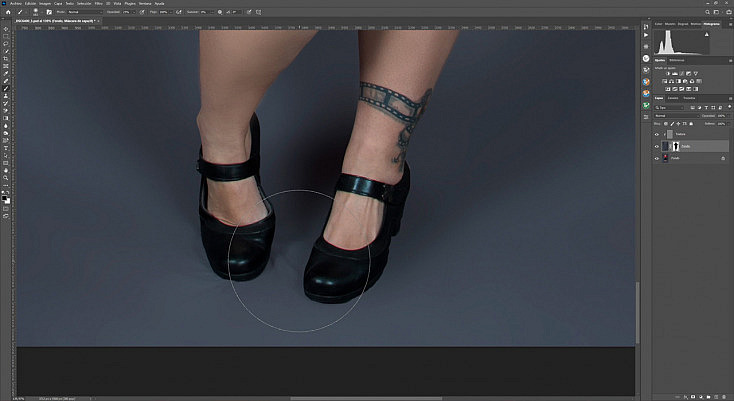The image size is (734, 401).
Task: Open the layer Opacidad dropdown arrow
Action: [x=728, y=116]
